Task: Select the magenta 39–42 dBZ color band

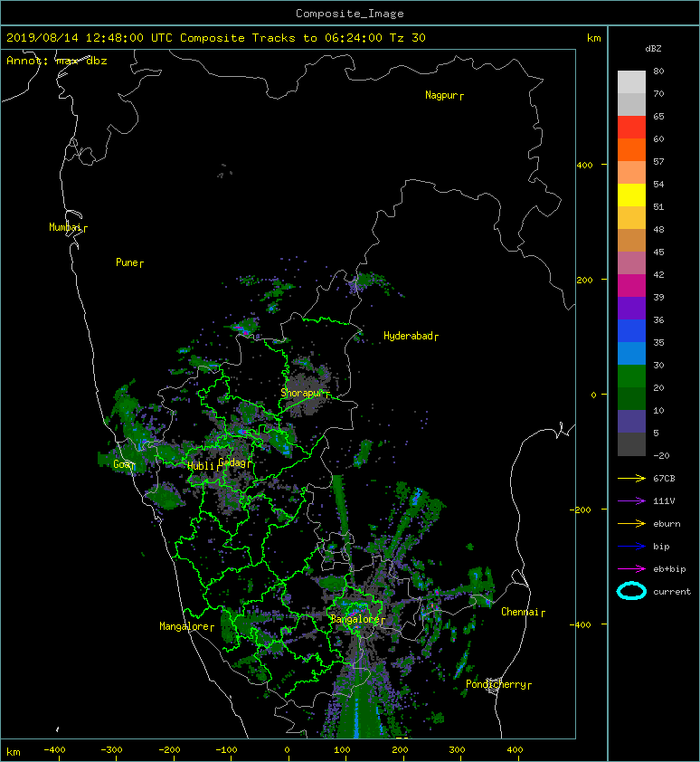Action: 631,286
